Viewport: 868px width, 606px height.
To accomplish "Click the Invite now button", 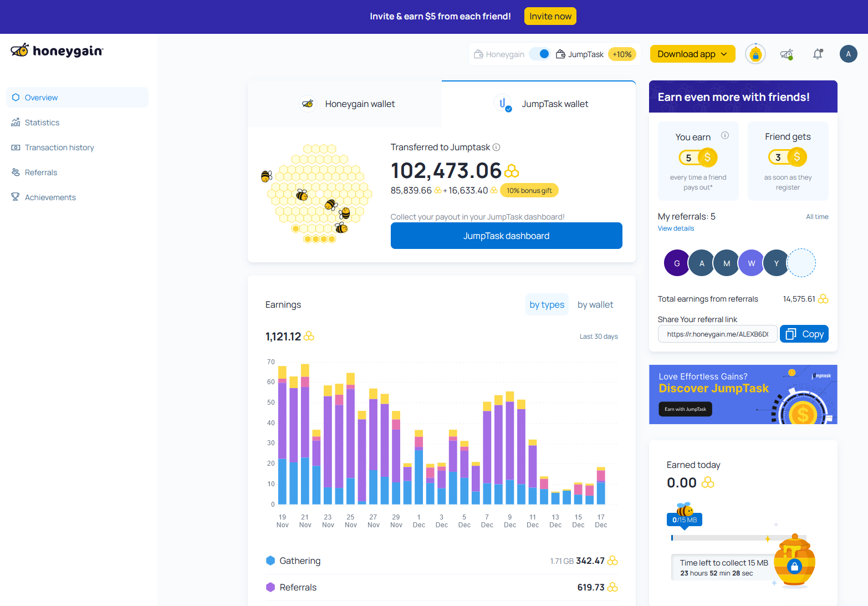I will click(x=550, y=16).
